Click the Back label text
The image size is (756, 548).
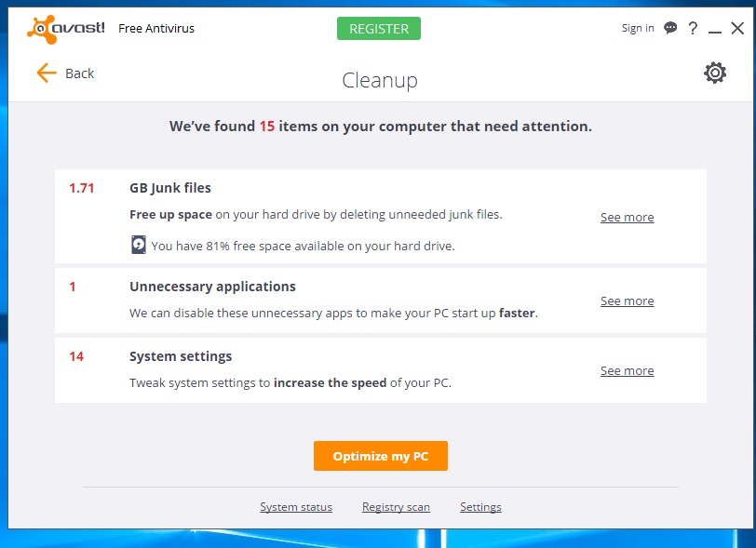[79, 74]
